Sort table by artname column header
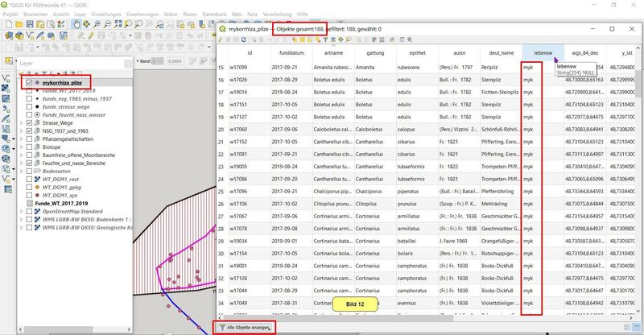 333,53
